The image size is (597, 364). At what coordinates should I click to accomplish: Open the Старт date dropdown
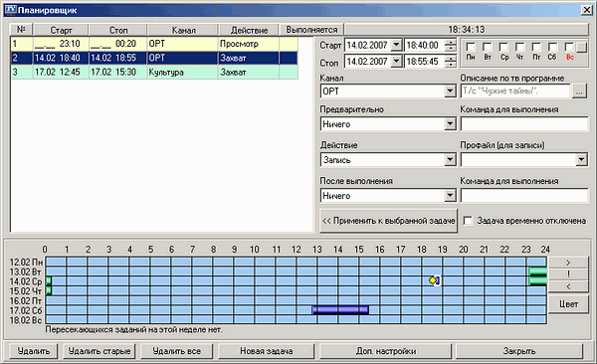pos(396,45)
